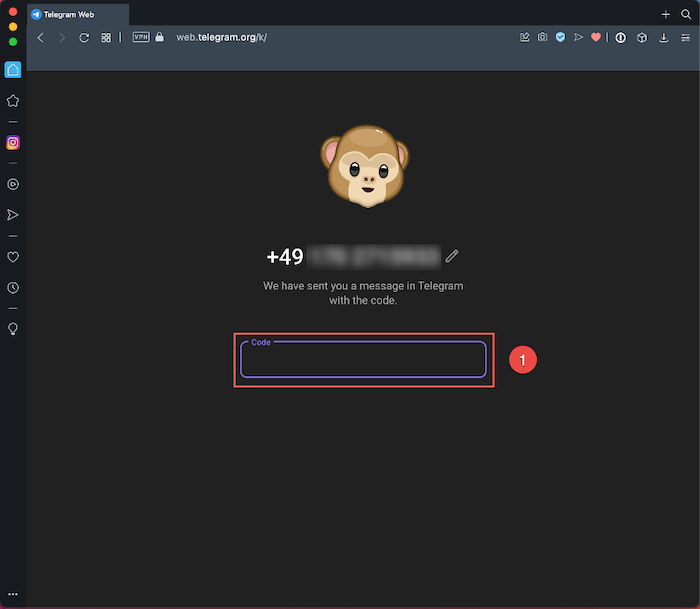This screenshot has height=609, width=700.
Task: Click the share page icon in toolbar
Action: [525, 38]
